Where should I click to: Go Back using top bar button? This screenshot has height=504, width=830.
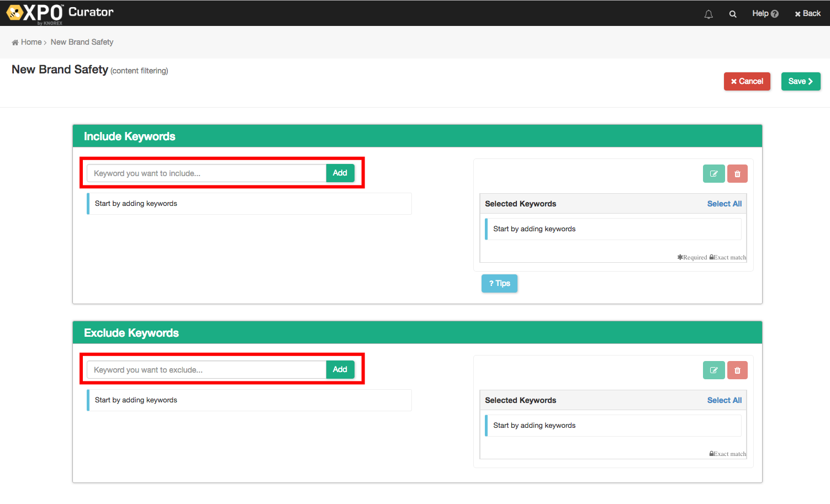(807, 14)
